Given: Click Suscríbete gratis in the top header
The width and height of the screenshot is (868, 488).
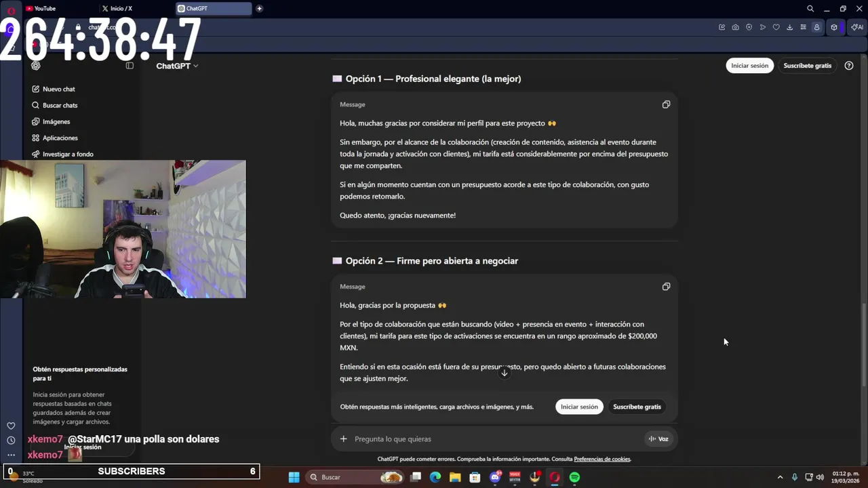Looking at the screenshot, I should (807, 66).
